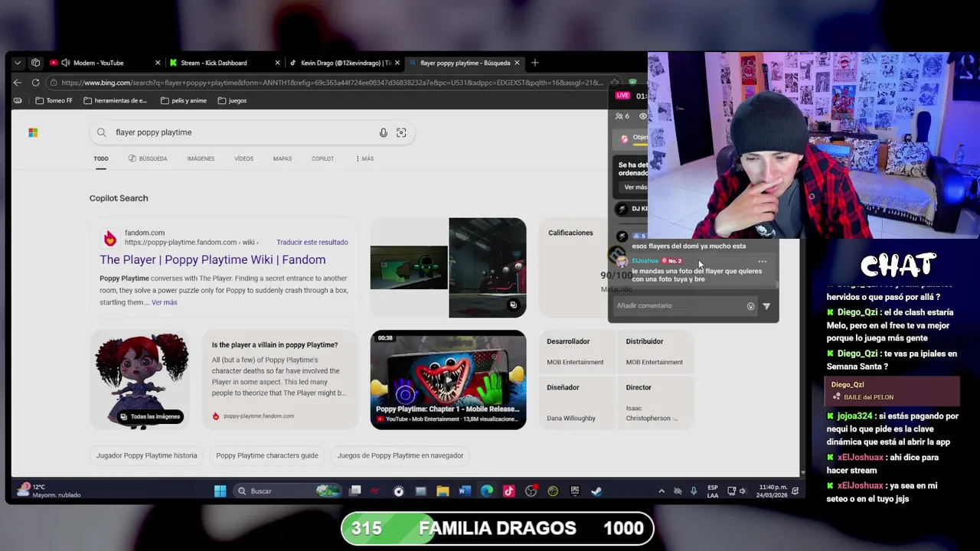Viewport: 980px width, 551px height.
Task: Click Juegos de Poppy Playtime en navegador chip
Action: click(400, 455)
